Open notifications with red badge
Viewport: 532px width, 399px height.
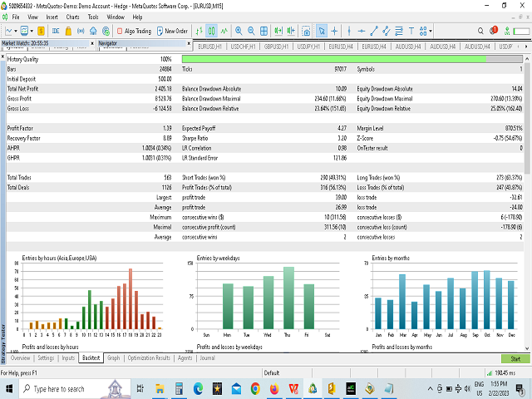click(x=494, y=31)
